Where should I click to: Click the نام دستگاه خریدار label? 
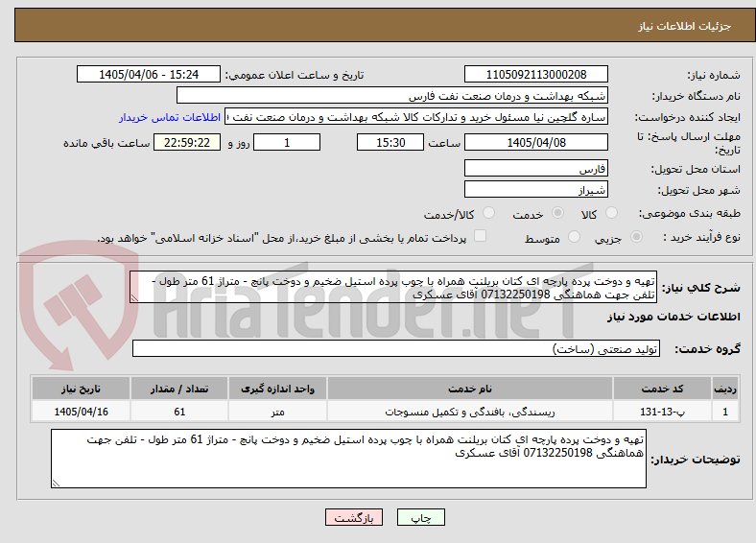tap(697, 97)
